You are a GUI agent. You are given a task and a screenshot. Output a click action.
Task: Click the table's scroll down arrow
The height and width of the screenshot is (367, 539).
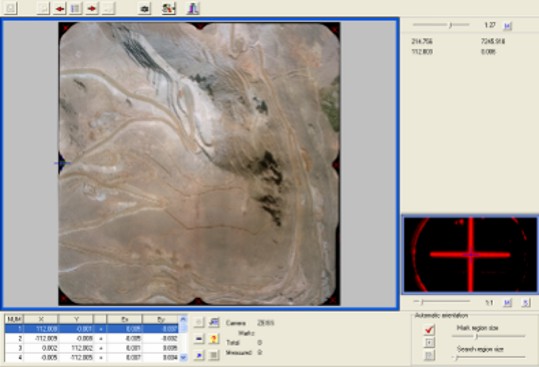click(x=184, y=358)
